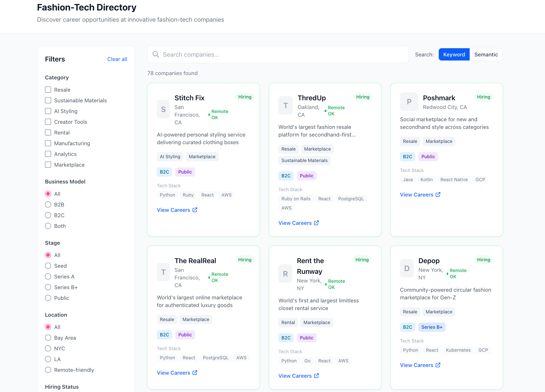This screenshot has height=392, width=545.
Task: Click React Native tag on Poshmark card
Action: click(x=454, y=179)
